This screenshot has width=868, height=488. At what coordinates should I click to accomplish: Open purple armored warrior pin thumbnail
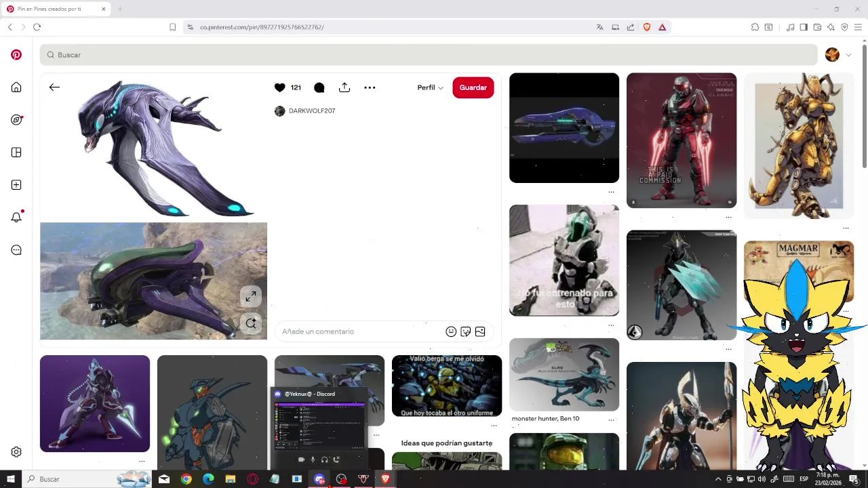pos(95,403)
